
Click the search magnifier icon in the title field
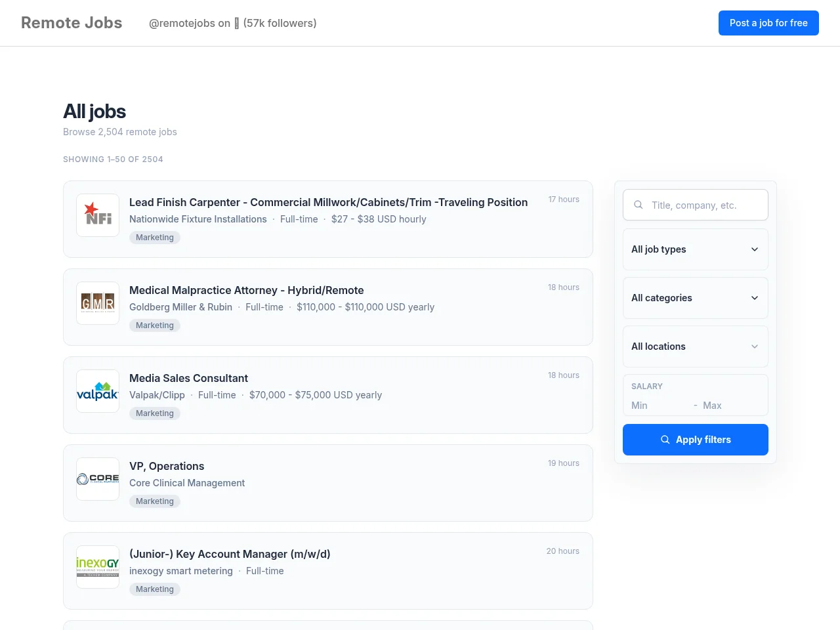coord(638,205)
